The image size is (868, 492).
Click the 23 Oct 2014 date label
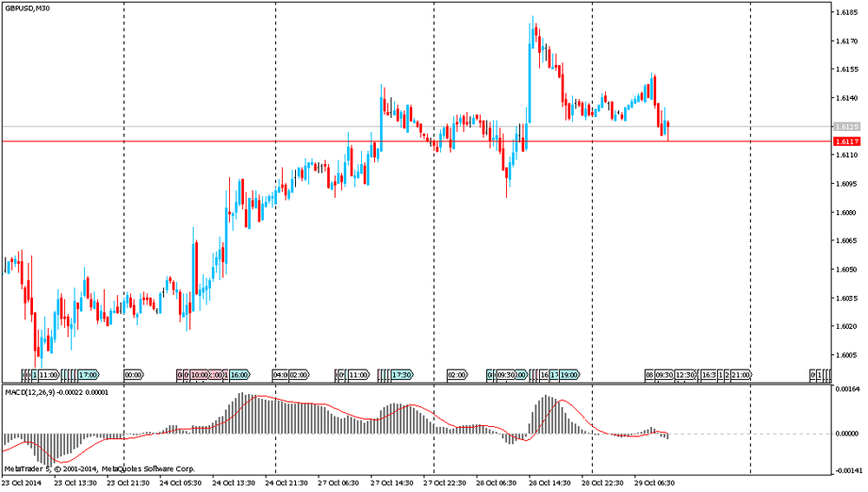[x=23, y=482]
